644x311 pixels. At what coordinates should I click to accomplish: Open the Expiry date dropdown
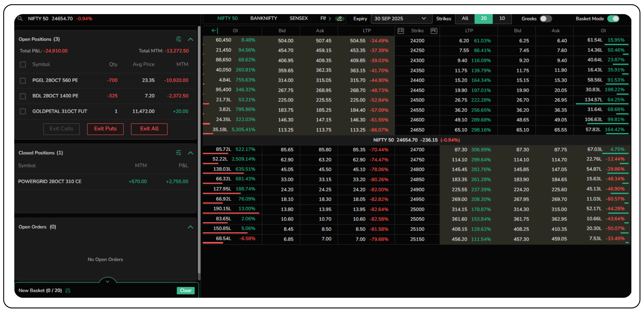pyautogui.click(x=401, y=18)
